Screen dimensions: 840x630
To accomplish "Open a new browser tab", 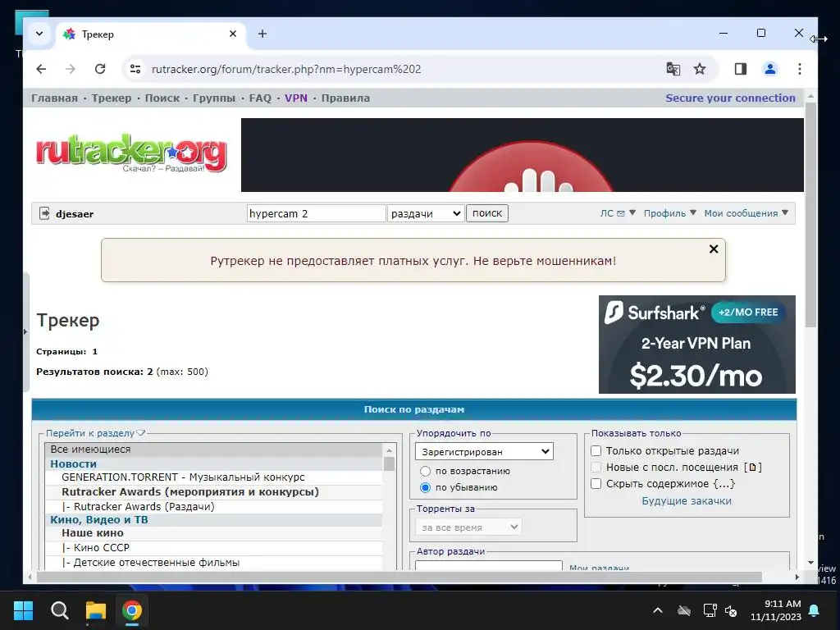I will tap(262, 34).
